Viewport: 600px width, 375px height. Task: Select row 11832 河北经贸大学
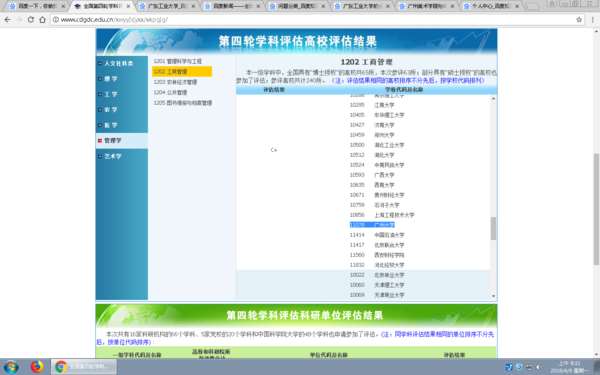pos(377,265)
